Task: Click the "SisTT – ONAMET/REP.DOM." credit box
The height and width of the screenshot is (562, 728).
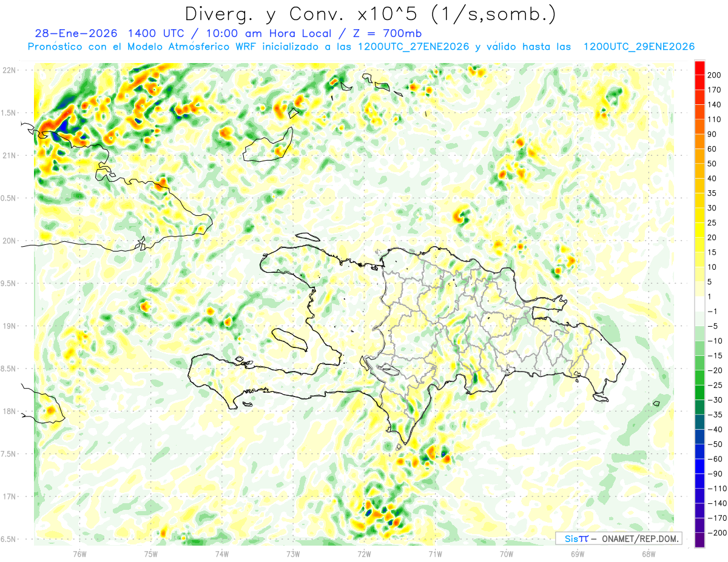Action: click(618, 538)
